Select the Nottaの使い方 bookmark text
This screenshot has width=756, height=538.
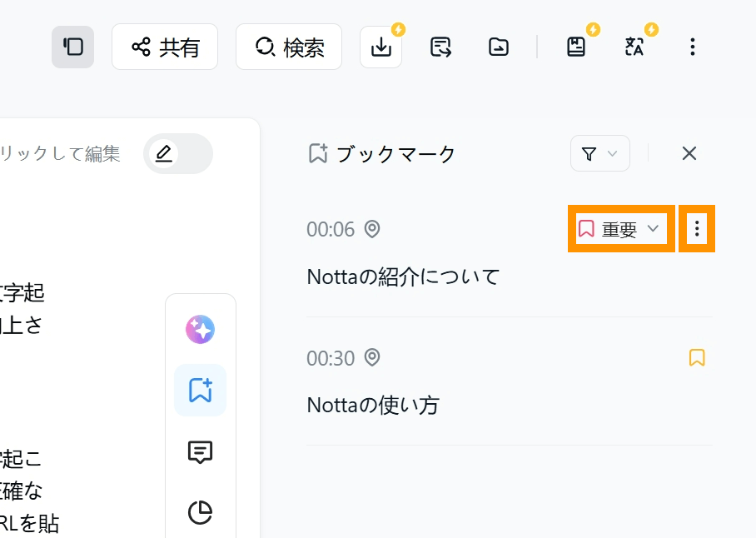(373, 406)
